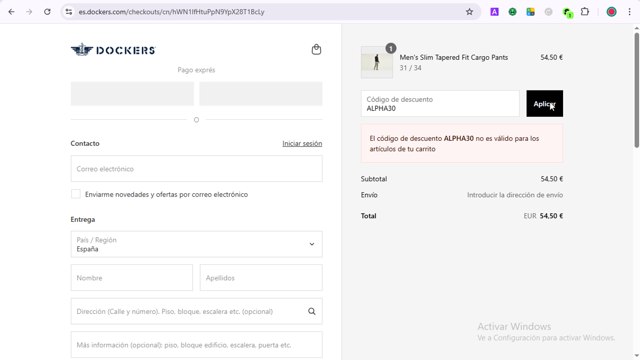Click the browser forward arrow
The height and width of the screenshot is (360, 640).
[29, 12]
